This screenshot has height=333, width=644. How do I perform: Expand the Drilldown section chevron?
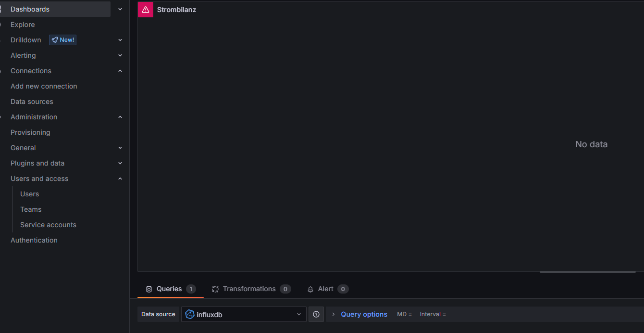[x=120, y=40]
